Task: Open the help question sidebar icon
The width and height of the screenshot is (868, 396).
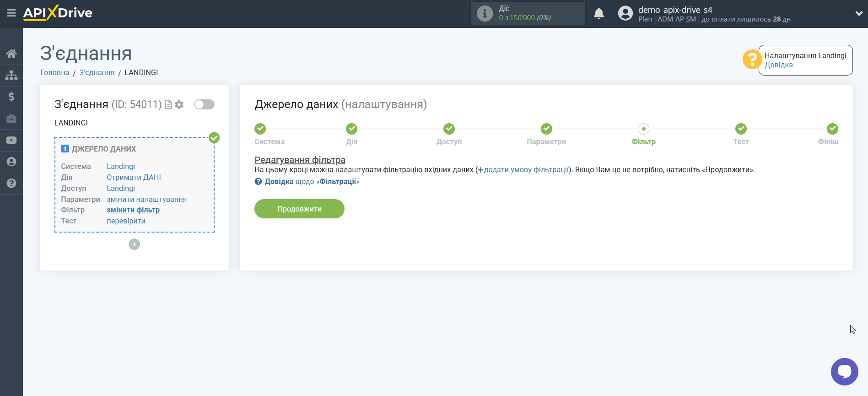Action: [x=11, y=183]
